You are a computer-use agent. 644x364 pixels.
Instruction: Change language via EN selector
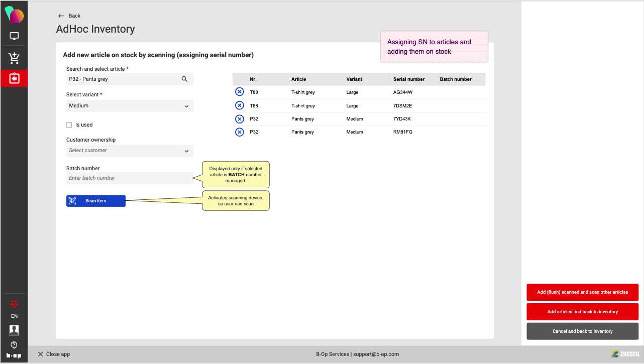pos(14,316)
